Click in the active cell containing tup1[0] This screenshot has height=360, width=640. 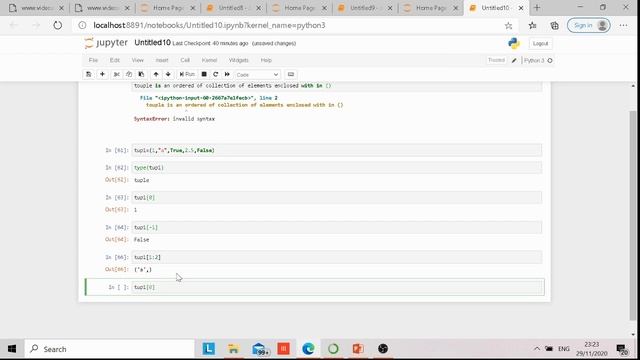pyautogui.click(x=337, y=287)
